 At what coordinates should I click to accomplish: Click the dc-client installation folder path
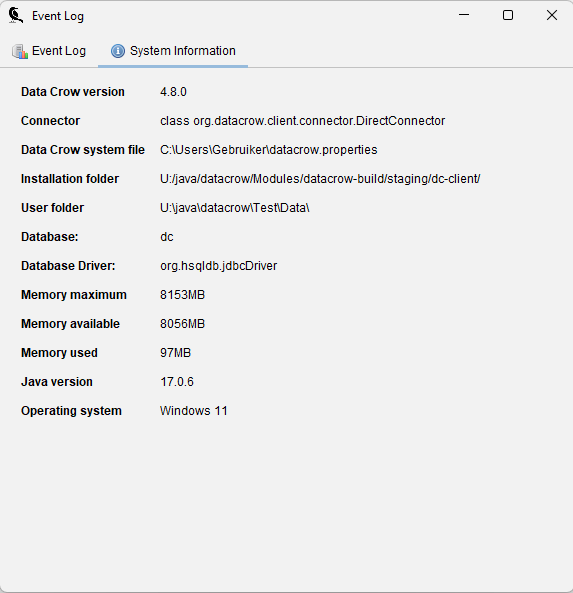pyautogui.click(x=320, y=179)
